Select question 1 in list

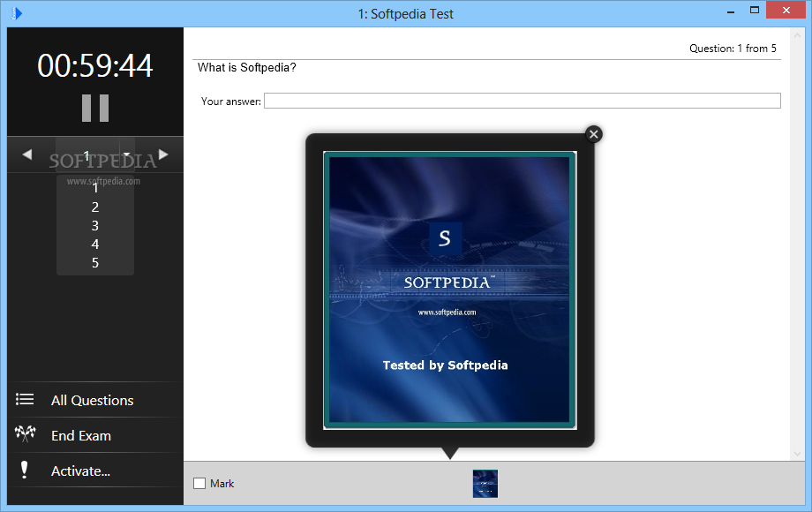click(x=95, y=188)
